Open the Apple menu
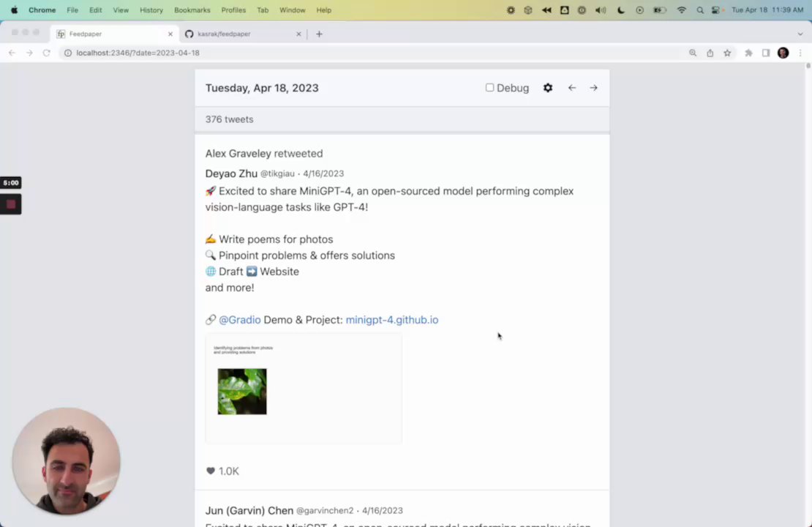Screen dimensions: 812x527 tap(14, 10)
